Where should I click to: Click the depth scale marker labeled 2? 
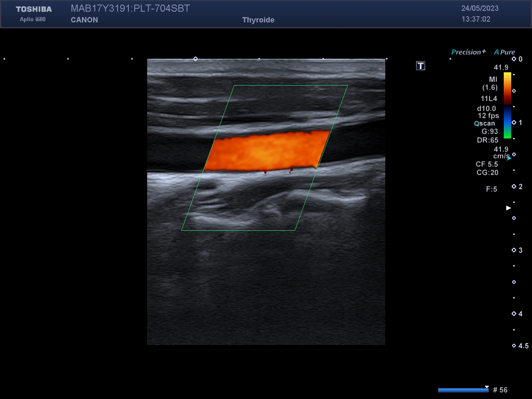point(517,187)
